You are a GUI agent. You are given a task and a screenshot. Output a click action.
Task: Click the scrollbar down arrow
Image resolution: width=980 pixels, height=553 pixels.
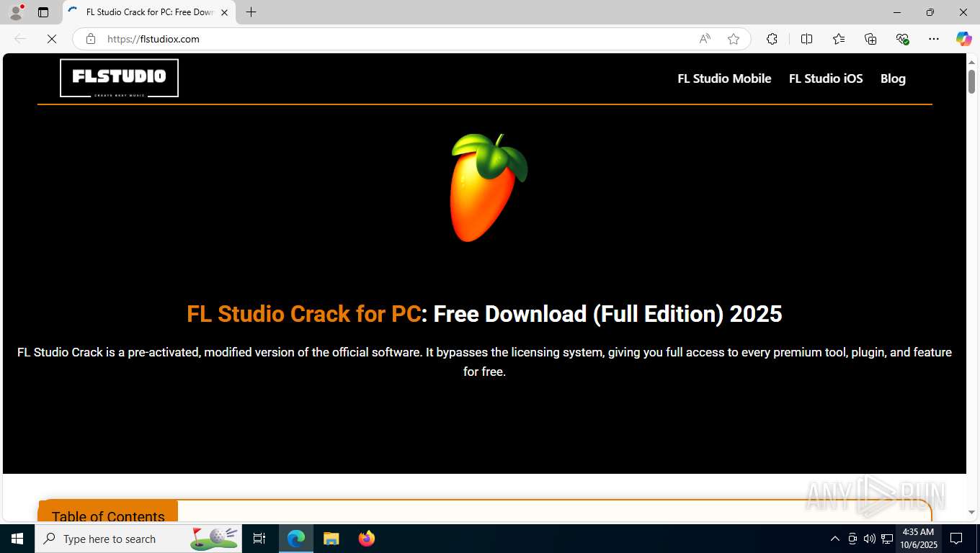(x=971, y=512)
